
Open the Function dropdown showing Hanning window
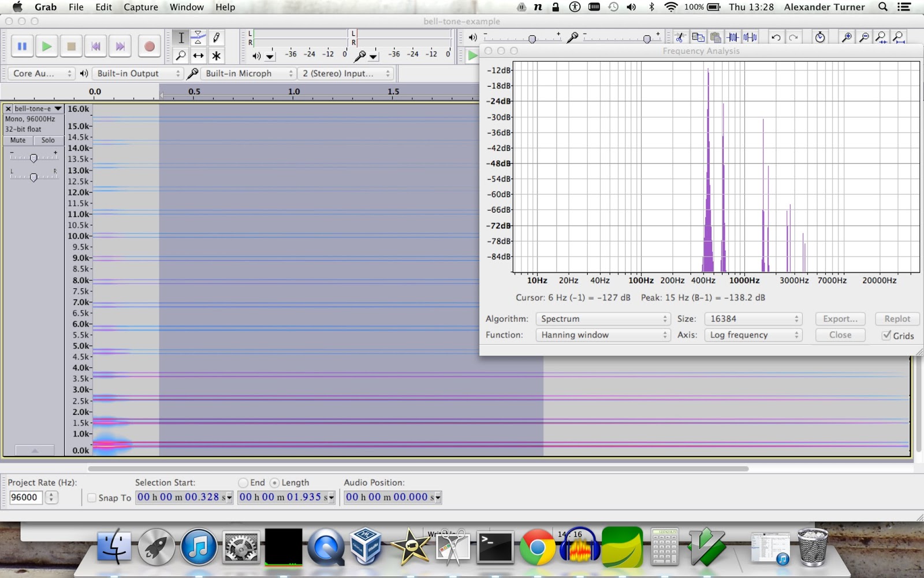coord(602,335)
